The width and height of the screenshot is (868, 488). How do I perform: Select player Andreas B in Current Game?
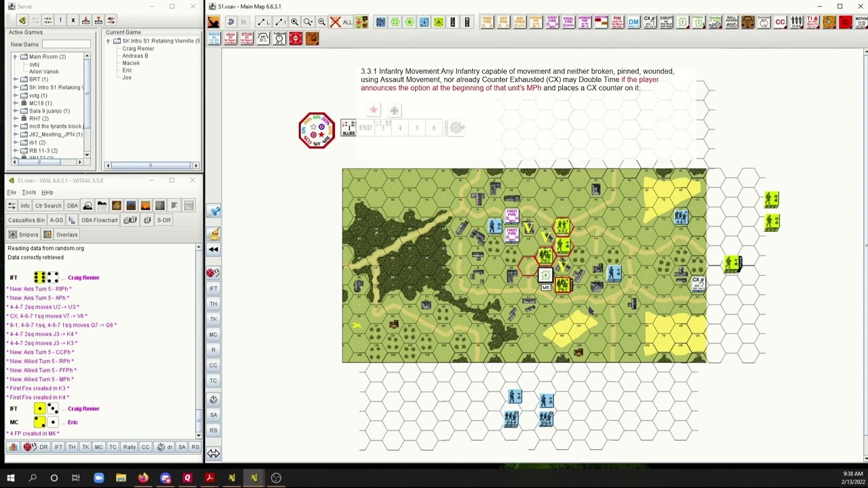[135, 56]
